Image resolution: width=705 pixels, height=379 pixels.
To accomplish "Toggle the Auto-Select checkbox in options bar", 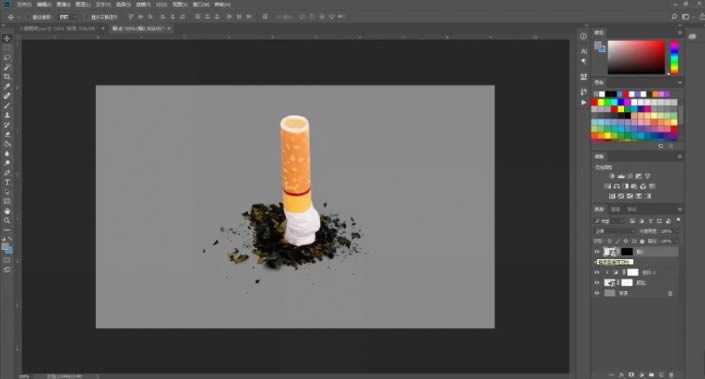I will (x=28, y=17).
